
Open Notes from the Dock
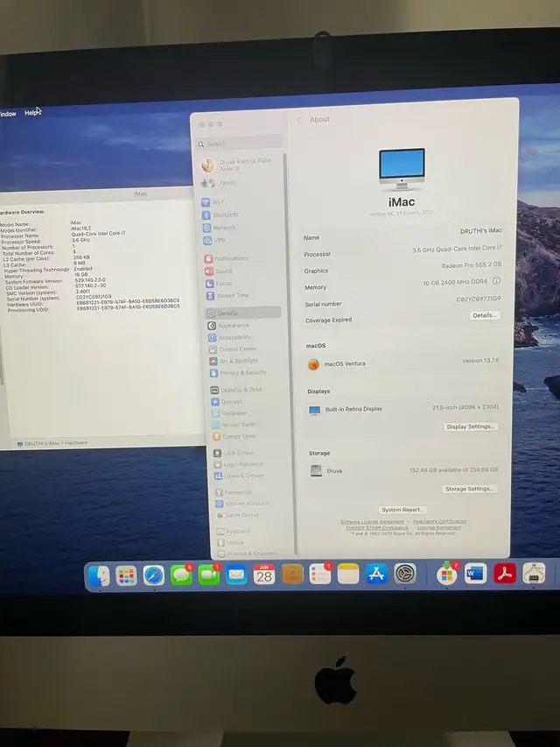click(x=348, y=574)
